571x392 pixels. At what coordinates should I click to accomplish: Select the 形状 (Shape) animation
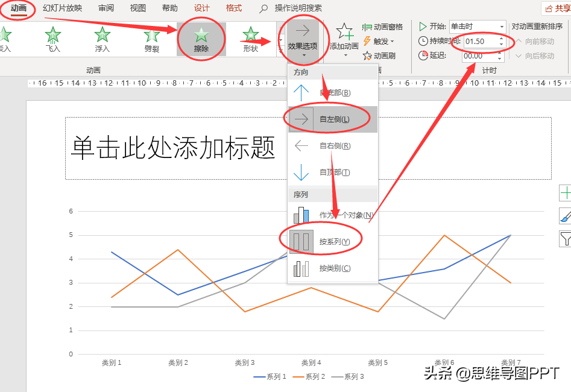[250, 39]
